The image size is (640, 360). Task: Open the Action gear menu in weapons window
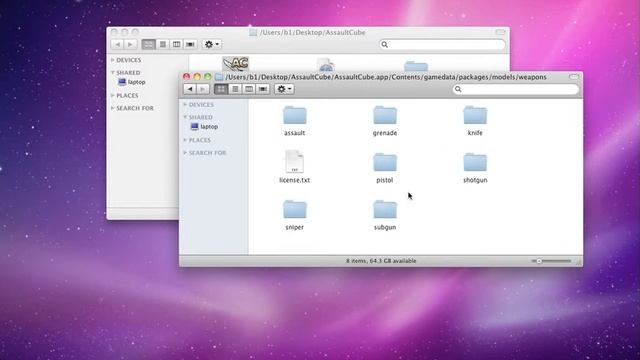click(284, 89)
